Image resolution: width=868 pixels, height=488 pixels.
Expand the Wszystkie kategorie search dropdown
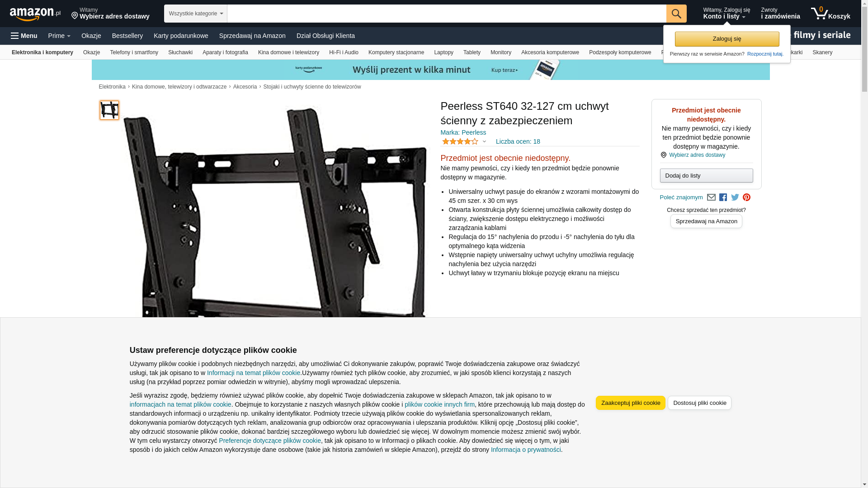point(196,14)
